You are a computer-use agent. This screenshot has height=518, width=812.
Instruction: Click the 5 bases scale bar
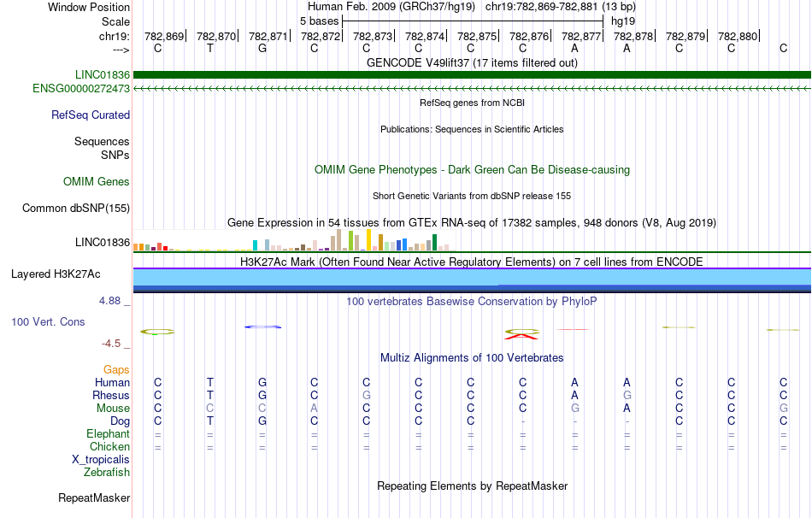(x=473, y=21)
